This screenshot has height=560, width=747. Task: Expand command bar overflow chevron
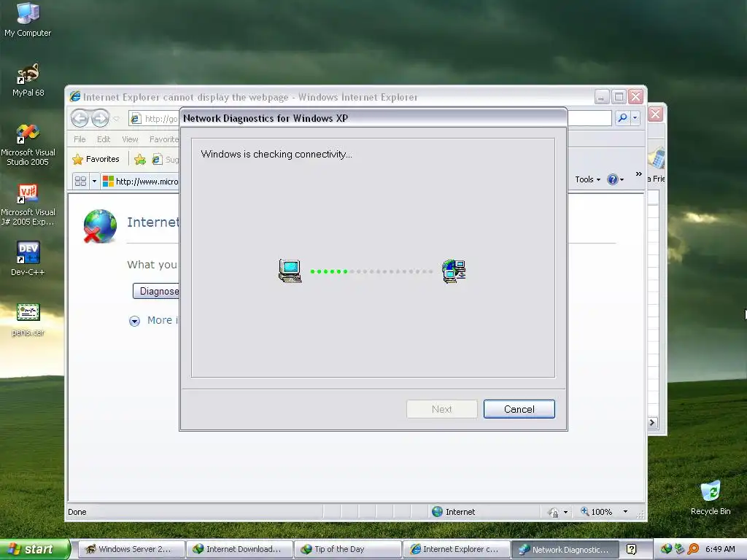(x=638, y=174)
